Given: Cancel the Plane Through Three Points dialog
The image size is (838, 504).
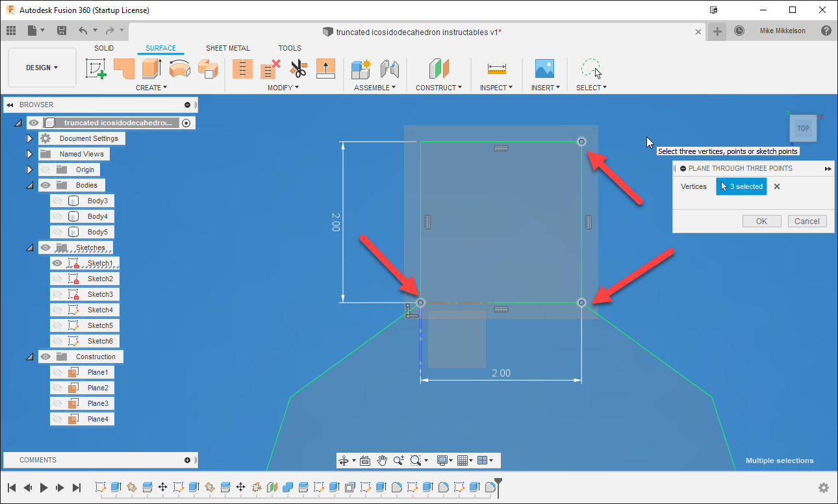Looking at the screenshot, I should pyautogui.click(x=807, y=221).
